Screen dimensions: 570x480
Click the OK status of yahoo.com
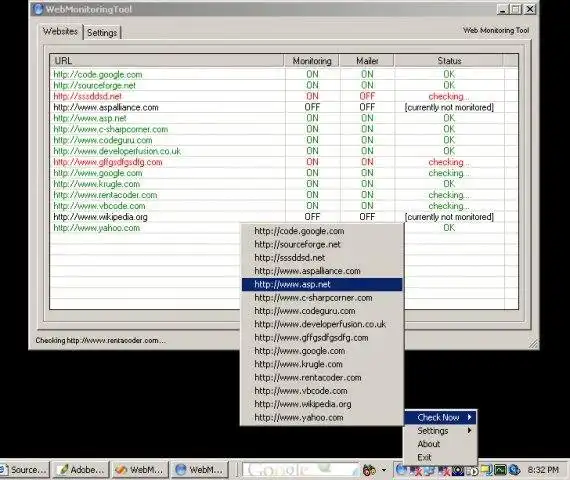pos(449,228)
